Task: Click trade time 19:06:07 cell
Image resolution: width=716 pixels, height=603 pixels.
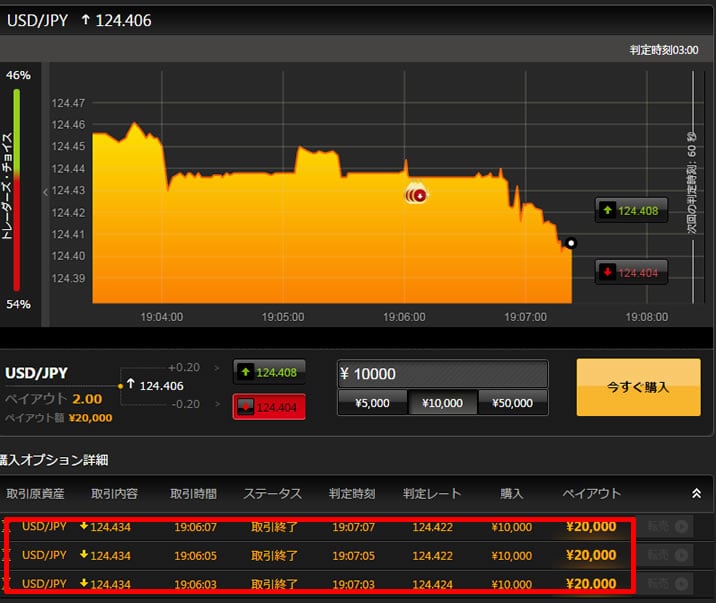Action: [195, 527]
